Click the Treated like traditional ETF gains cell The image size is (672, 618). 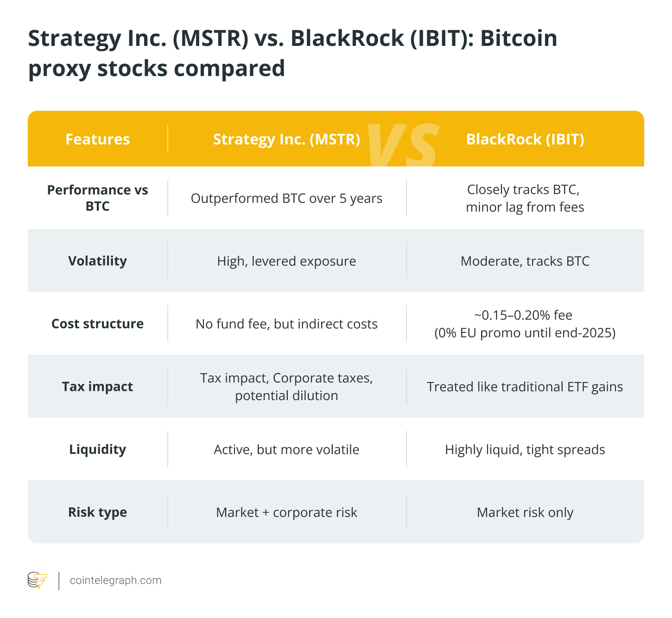[x=525, y=387]
